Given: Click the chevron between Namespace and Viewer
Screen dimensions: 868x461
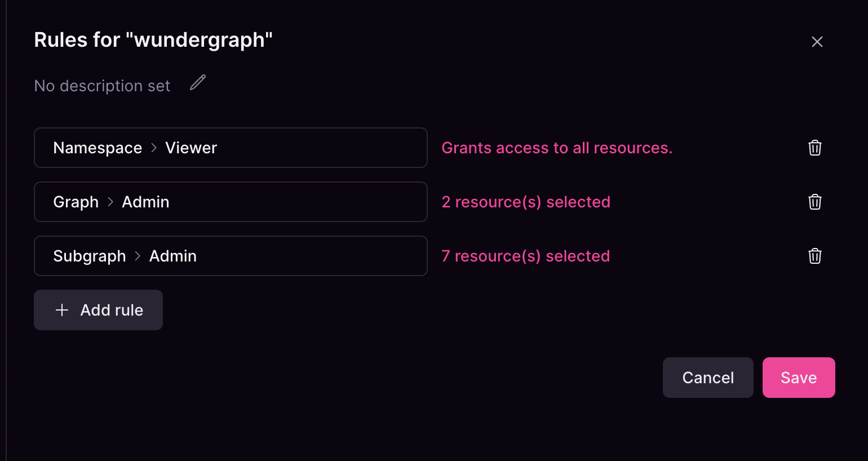Looking at the screenshot, I should pyautogui.click(x=153, y=148).
